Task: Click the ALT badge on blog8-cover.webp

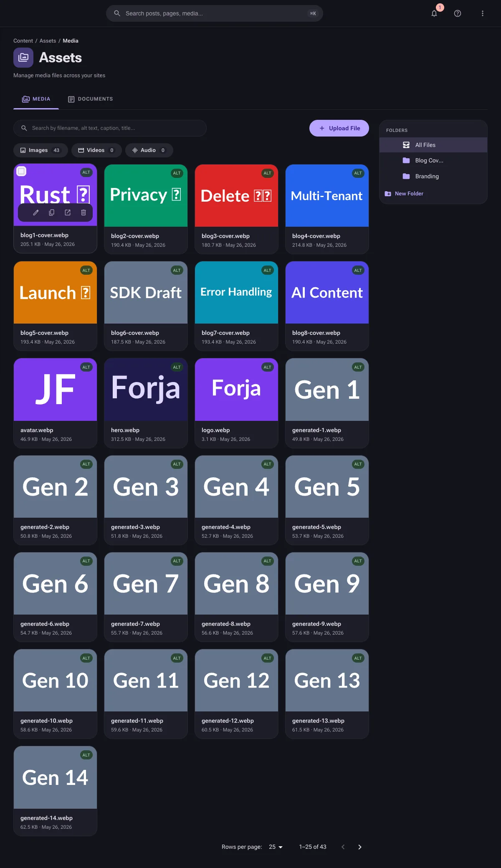Action: pyautogui.click(x=358, y=271)
